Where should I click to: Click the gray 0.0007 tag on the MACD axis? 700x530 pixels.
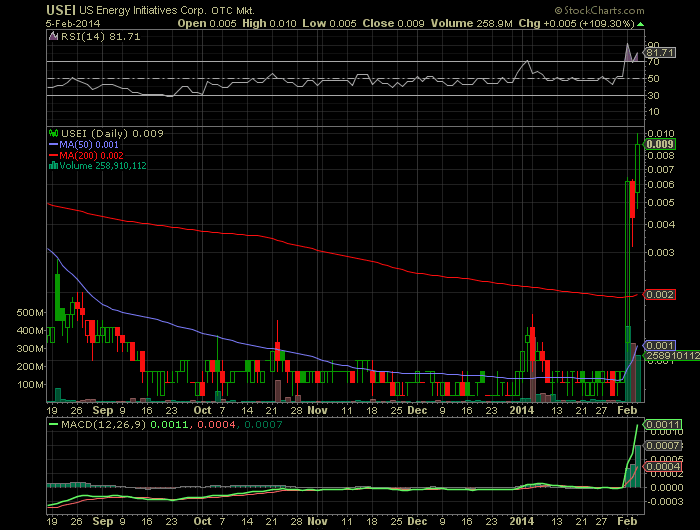point(662,446)
